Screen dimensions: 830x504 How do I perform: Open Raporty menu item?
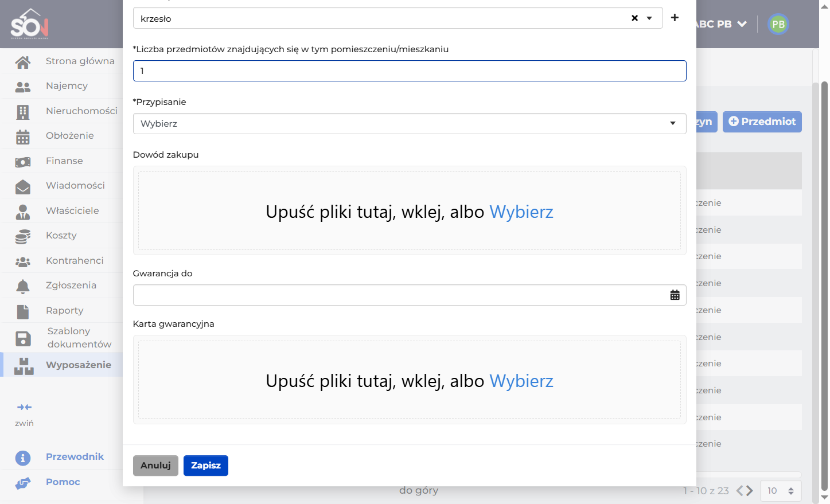click(x=65, y=311)
